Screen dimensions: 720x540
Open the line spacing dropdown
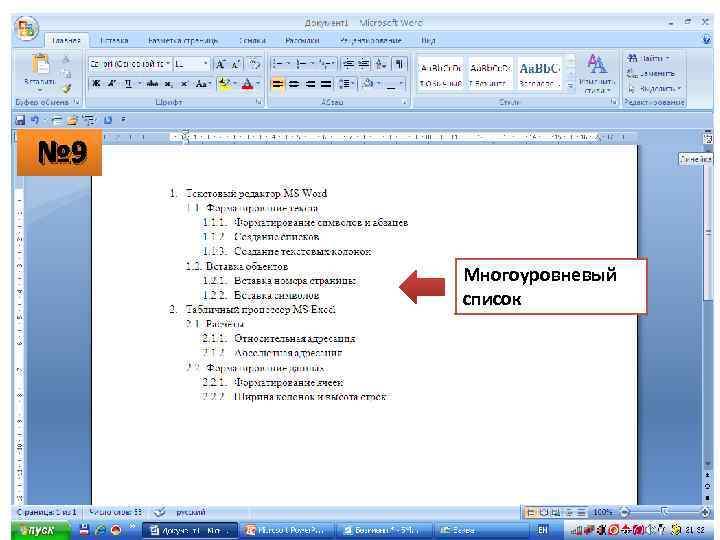tap(346, 84)
